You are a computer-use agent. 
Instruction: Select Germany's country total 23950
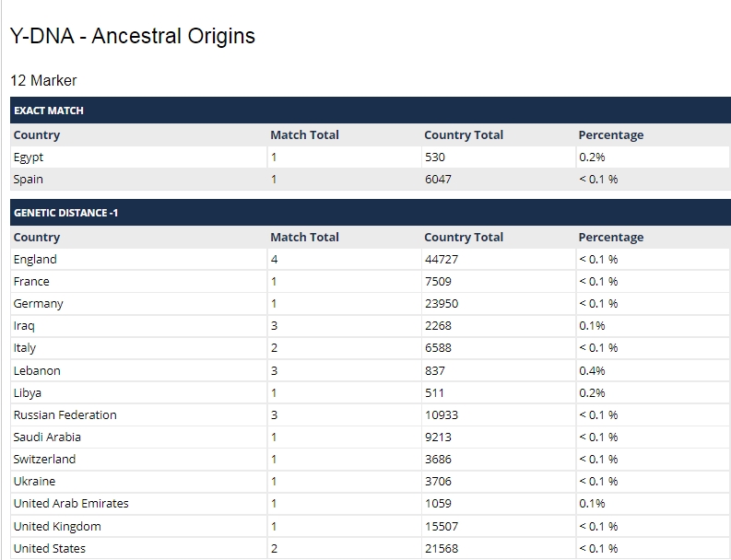442,304
